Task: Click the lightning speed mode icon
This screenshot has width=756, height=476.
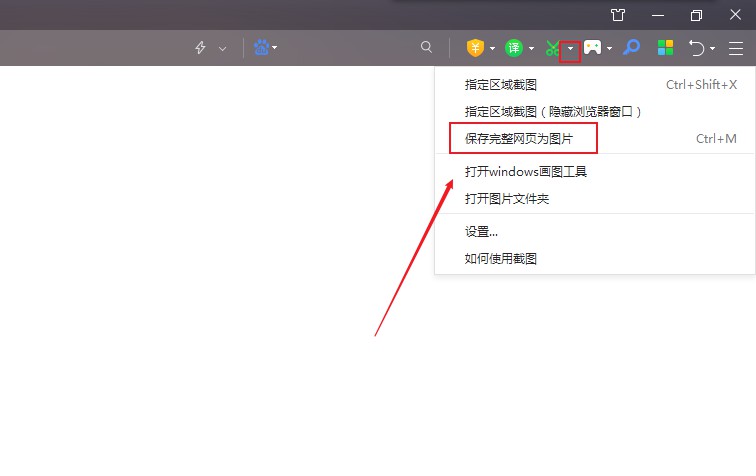Action: tap(200, 48)
